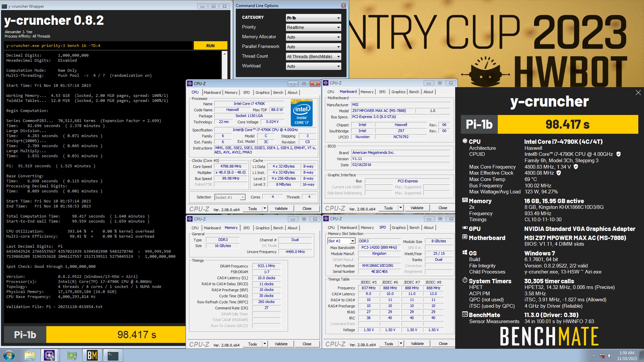Screen dimensions: 644x362
Task: Open About tab in CPU-Z SPD window
Action: click(429, 228)
